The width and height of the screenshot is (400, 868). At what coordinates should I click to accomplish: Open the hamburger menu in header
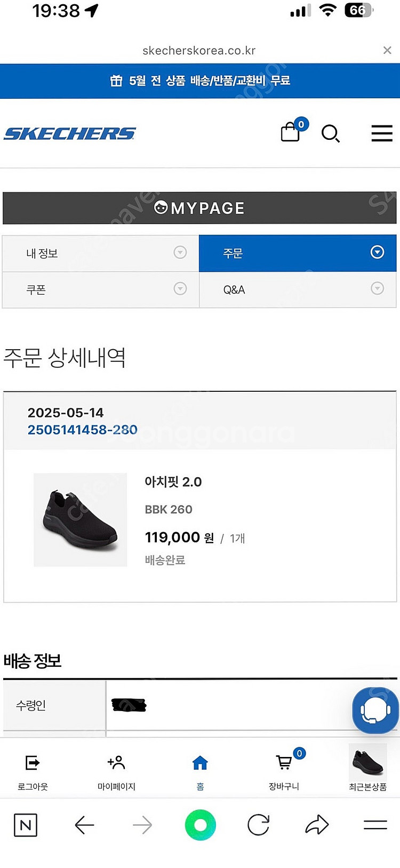pyautogui.click(x=382, y=133)
